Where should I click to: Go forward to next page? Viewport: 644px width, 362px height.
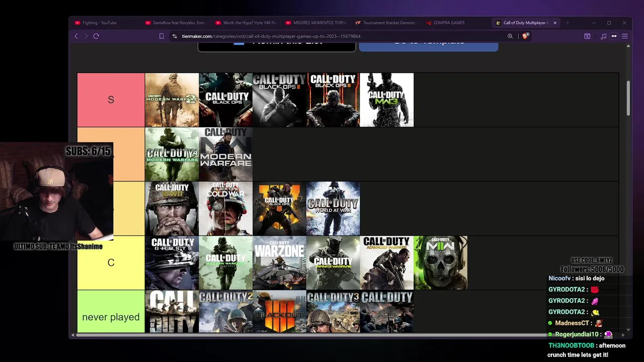pos(86,36)
